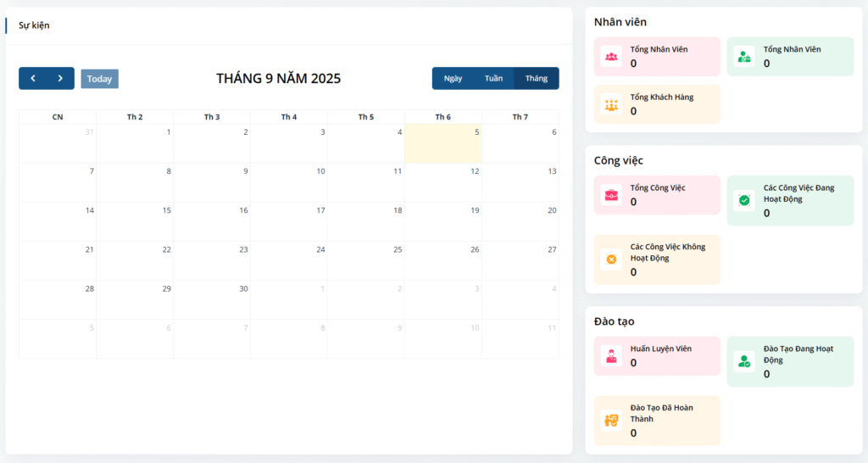
Task: Switch calendar to Ngày view
Action: (x=453, y=79)
